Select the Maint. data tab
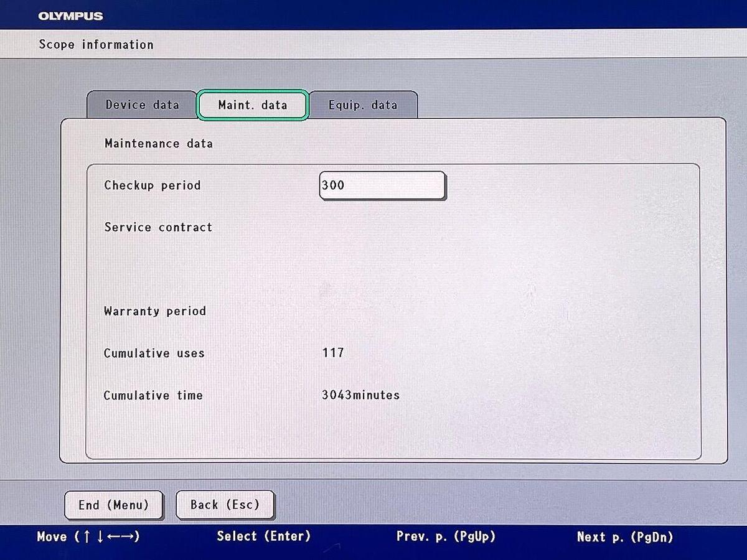Viewport: 747px width, 560px height. pyautogui.click(x=253, y=105)
